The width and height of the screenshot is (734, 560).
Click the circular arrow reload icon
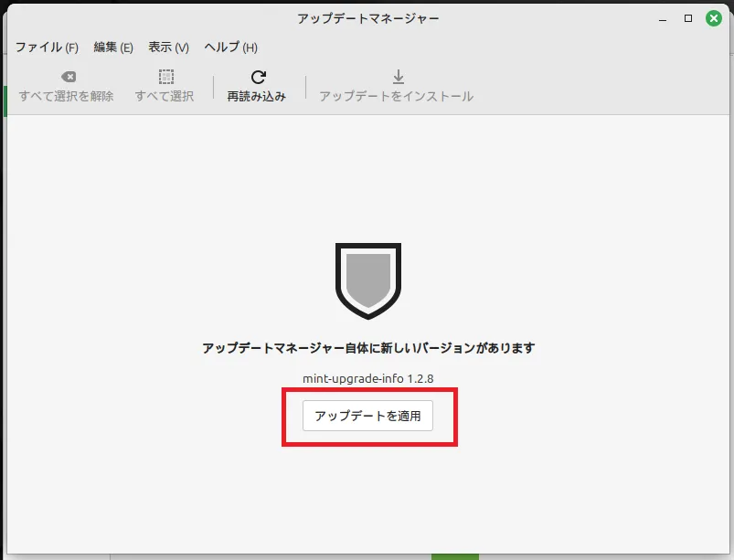(x=258, y=78)
